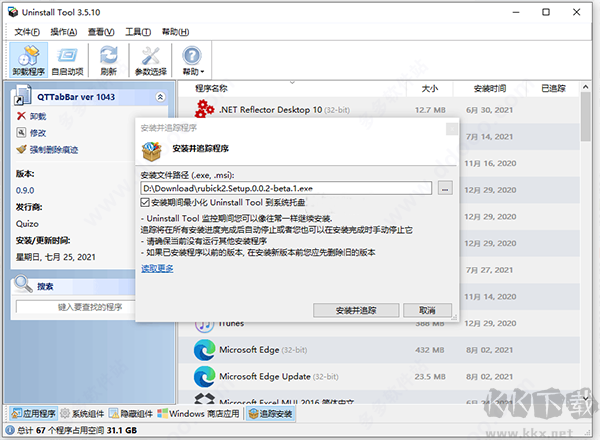
Task: Click the 修改 modify action
Action: (x=31, y=133)
